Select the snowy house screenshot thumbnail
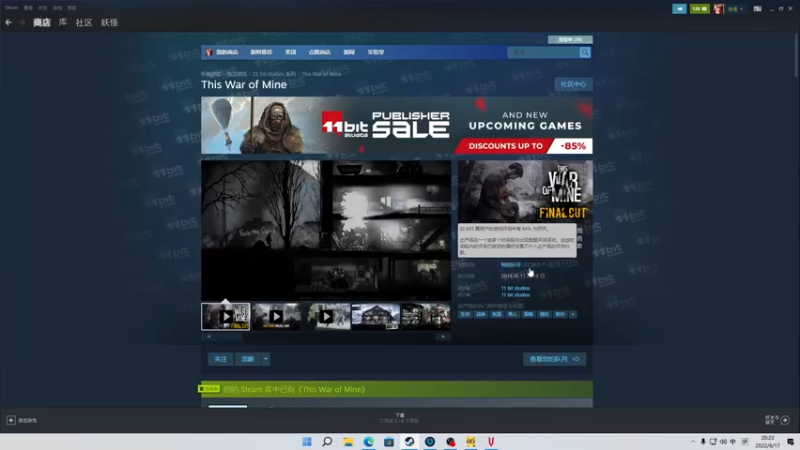The width and height of the screenshot is (800, 450). coord(376,316)
